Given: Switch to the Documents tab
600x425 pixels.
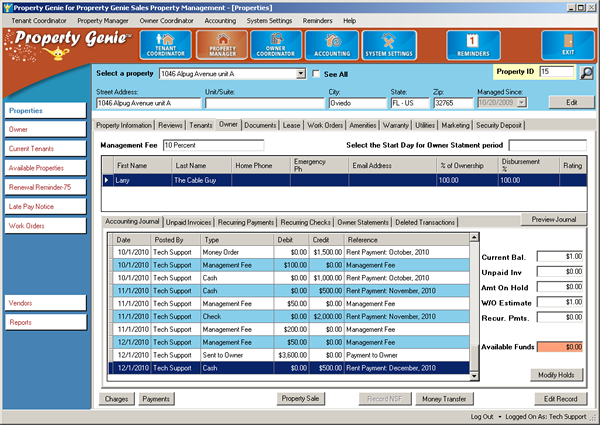Looking at the screenshot, I should (260, 125).
